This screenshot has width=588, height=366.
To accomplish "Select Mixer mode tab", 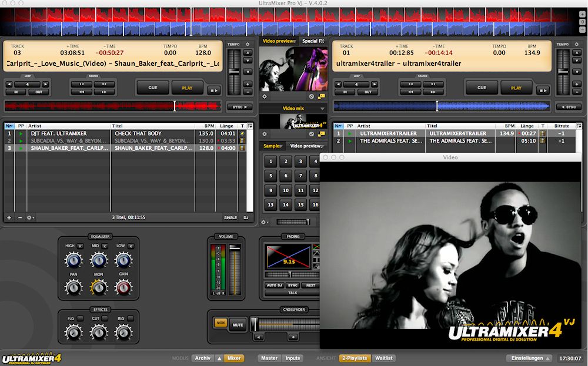I will click(x=234, y=358).
